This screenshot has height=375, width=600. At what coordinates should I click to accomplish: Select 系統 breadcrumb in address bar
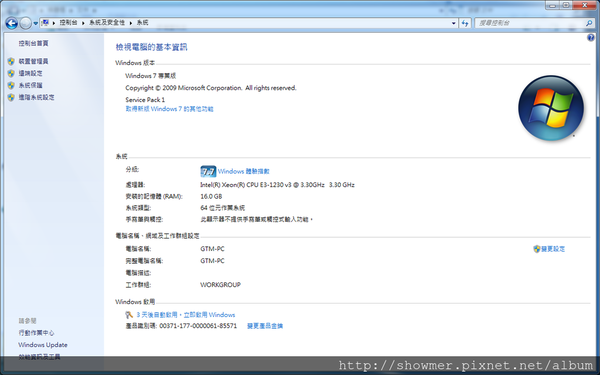pos(142,23)
